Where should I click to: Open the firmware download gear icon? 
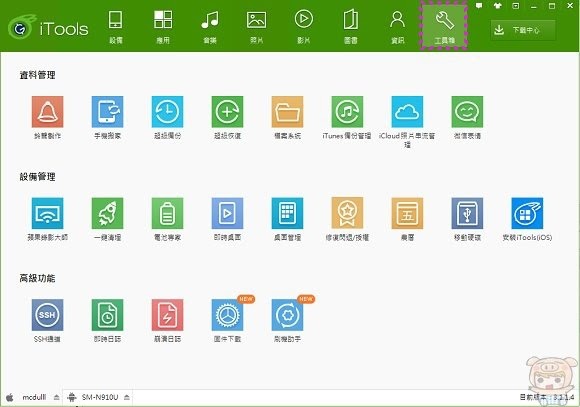pos(227,314)
